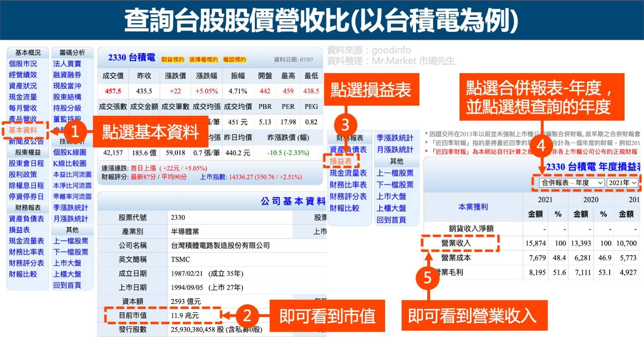Open the 股東結構 link
Screen dimensions: 644x337
[x=67, y=97]
